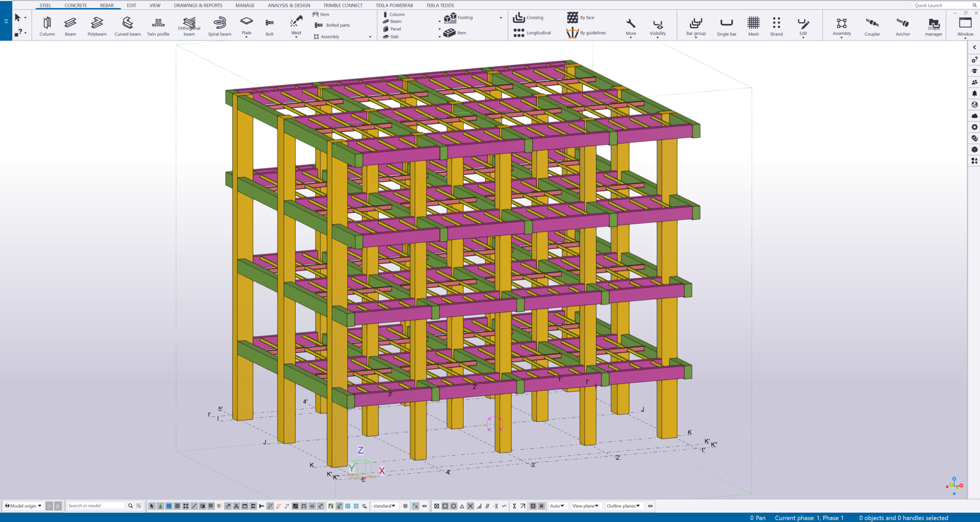Click the Spiral beam tool
The height and width of the screenshot is (522, 980).
pyautogui.click(x=219, y=25)
